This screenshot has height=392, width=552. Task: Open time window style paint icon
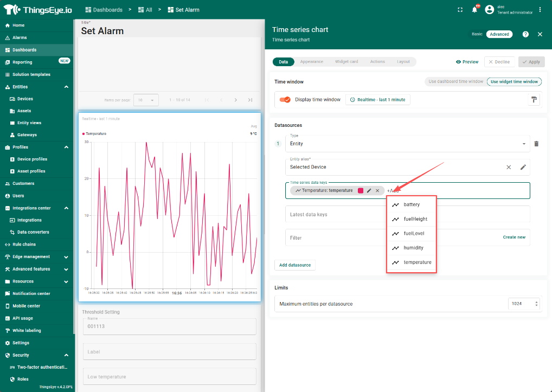tap(534, 100)
